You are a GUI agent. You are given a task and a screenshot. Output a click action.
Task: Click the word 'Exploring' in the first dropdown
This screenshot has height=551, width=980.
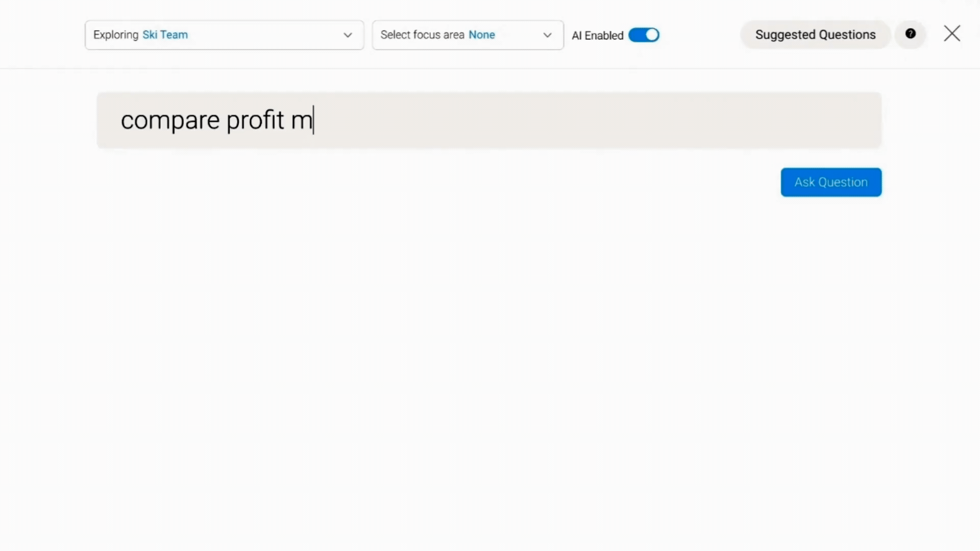116,35
